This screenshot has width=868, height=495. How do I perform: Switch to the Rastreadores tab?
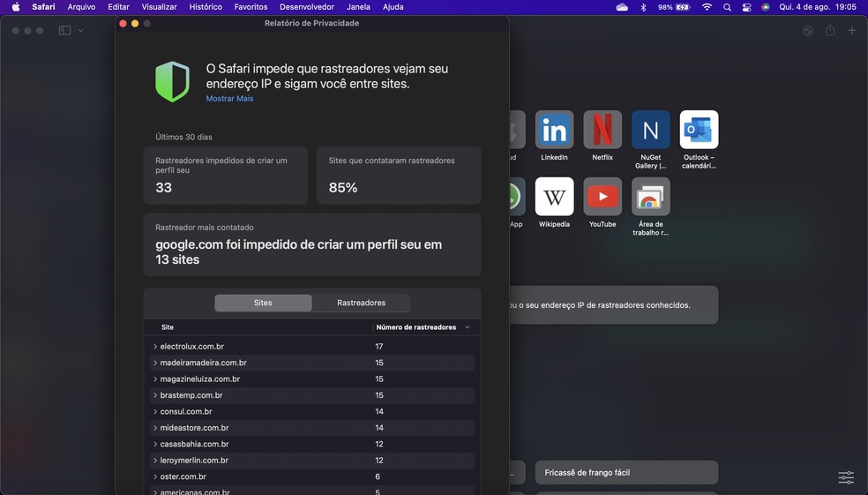pyautogui.click(x=361, y=303)
